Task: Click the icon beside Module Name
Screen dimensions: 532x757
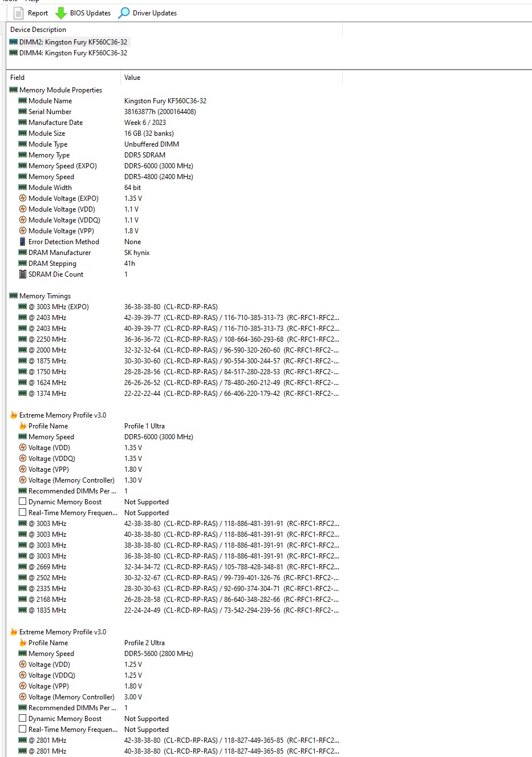Action: pos(23,100)
